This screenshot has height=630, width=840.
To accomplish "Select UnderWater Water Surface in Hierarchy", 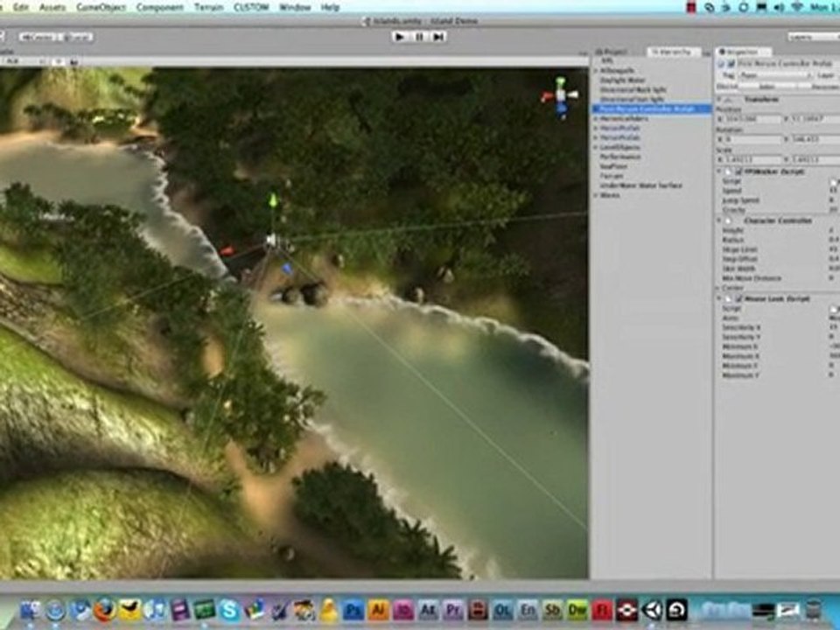I will tap(641, 185).
